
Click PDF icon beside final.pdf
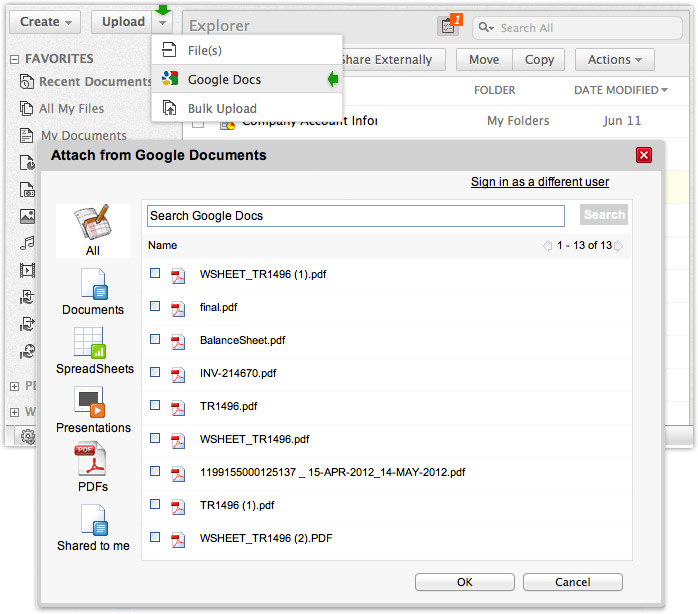pos(178,308)
